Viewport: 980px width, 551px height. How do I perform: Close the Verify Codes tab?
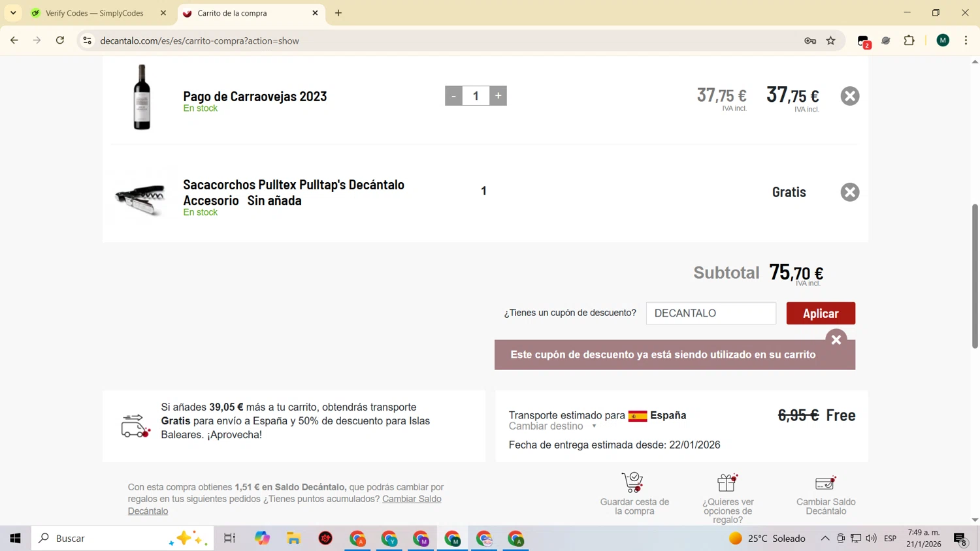pos(163,13)
